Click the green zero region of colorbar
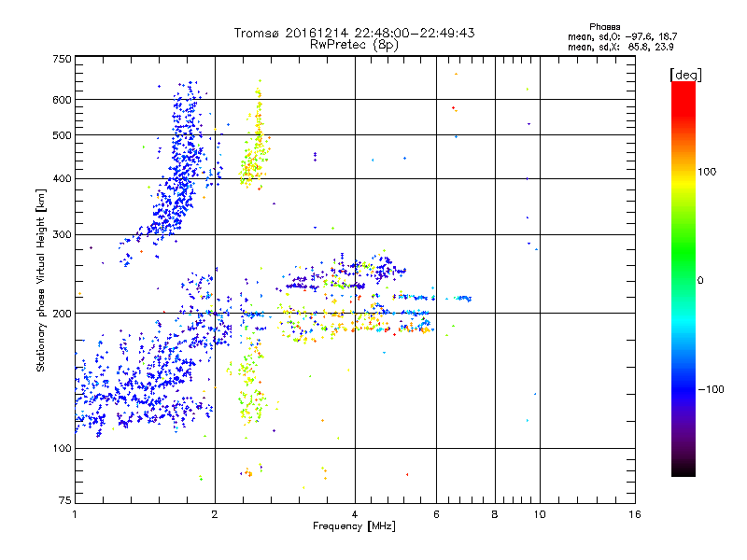This screenshot has height=560, width=747. pyautogui.click(x=684, y=279)
